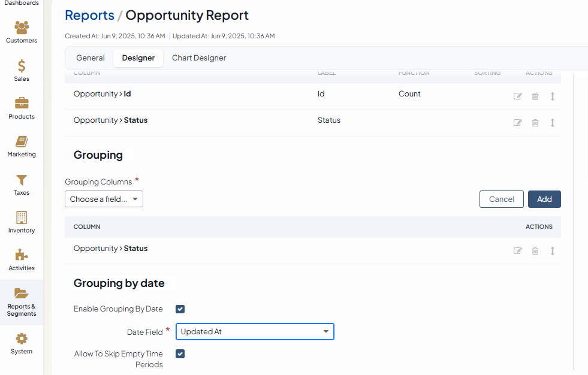
Task: Edit the Status column in columns table
Action: coord(518,123)
